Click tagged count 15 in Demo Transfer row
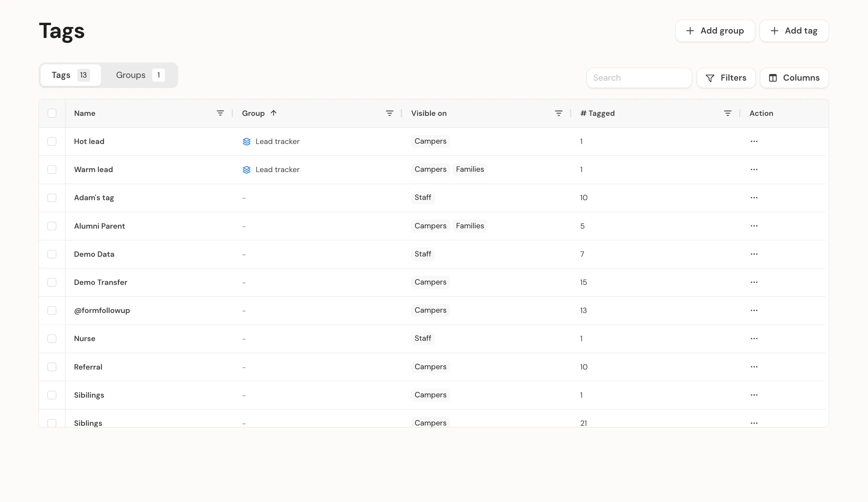Viewport: 868px width, 502px height. (x=583, y=283)
